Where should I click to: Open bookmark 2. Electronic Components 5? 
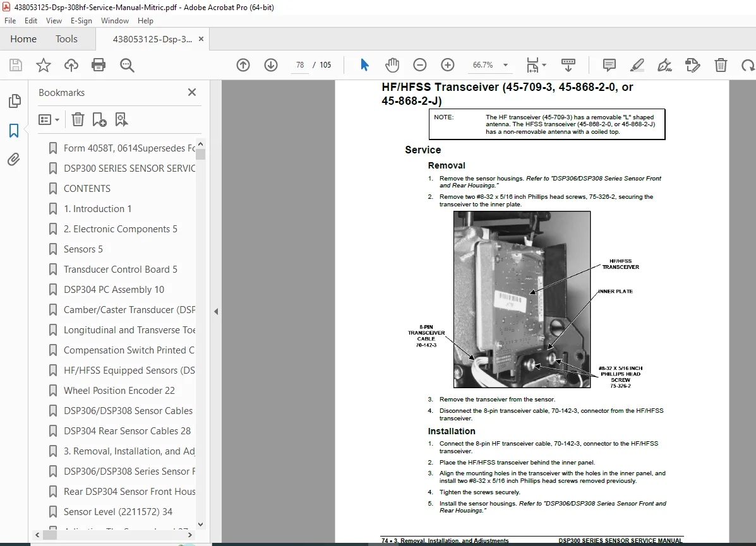(x=121, y=229)
